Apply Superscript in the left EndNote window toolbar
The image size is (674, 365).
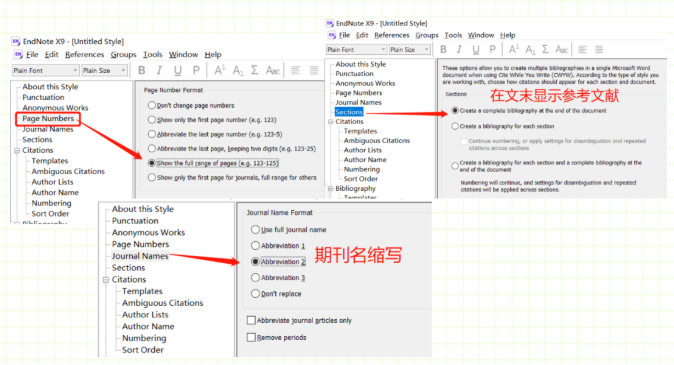220,70
